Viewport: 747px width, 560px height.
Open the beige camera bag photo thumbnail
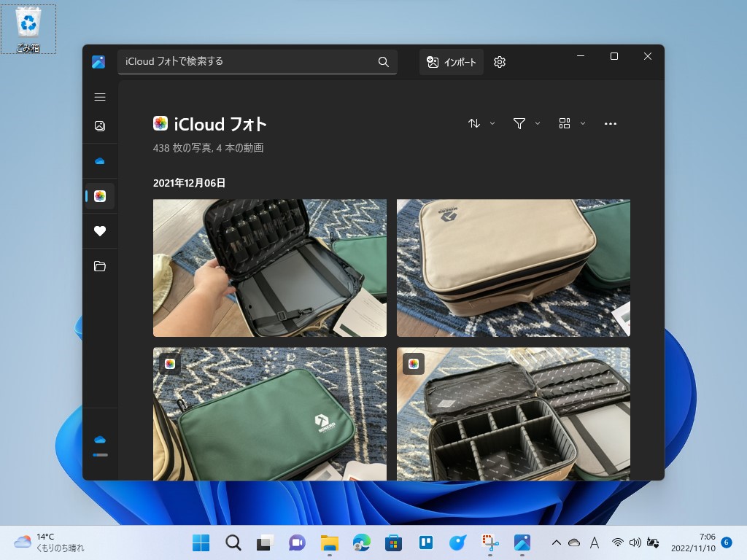point(513,268)
